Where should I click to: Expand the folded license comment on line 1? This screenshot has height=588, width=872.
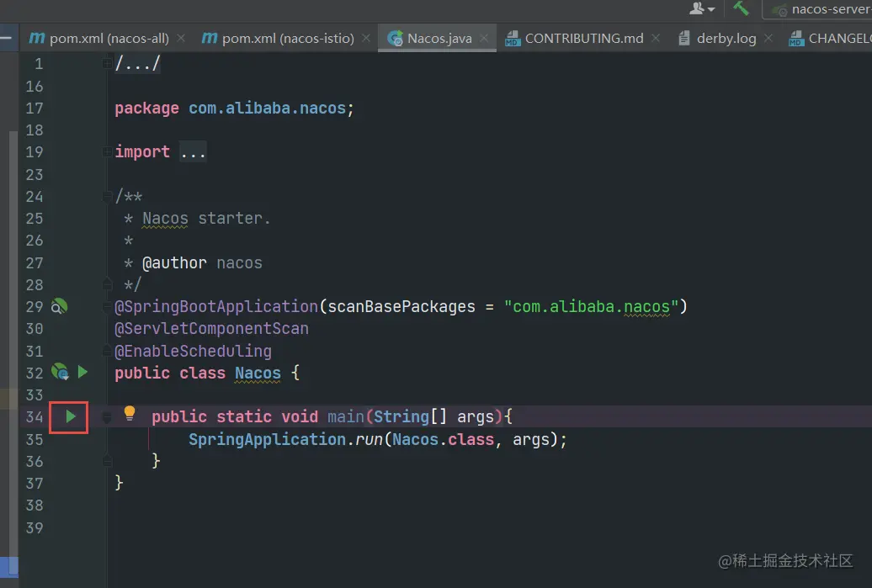[107, 64]
